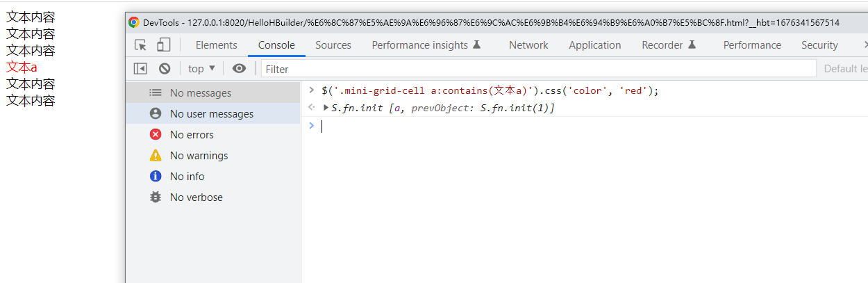Viewport: 868px width, 283px height.
Task: Open the Network tab
Action: [x=528, y=45]
